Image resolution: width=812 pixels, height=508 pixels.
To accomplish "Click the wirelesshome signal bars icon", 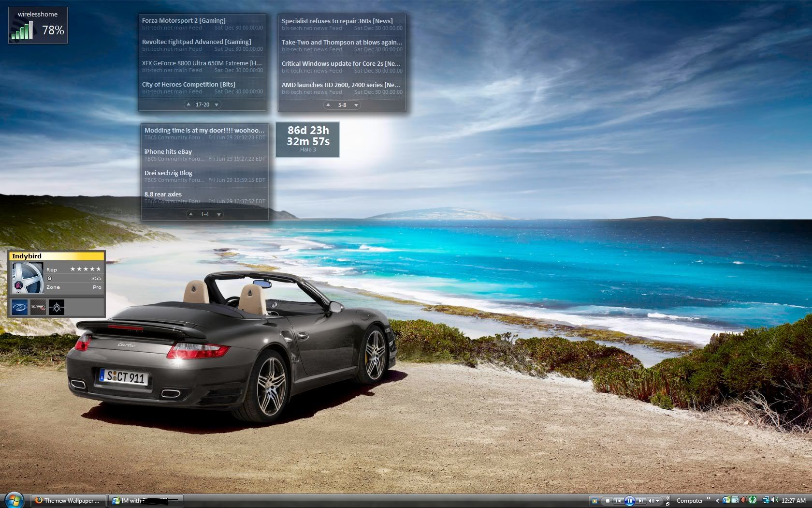I will 22,31.
